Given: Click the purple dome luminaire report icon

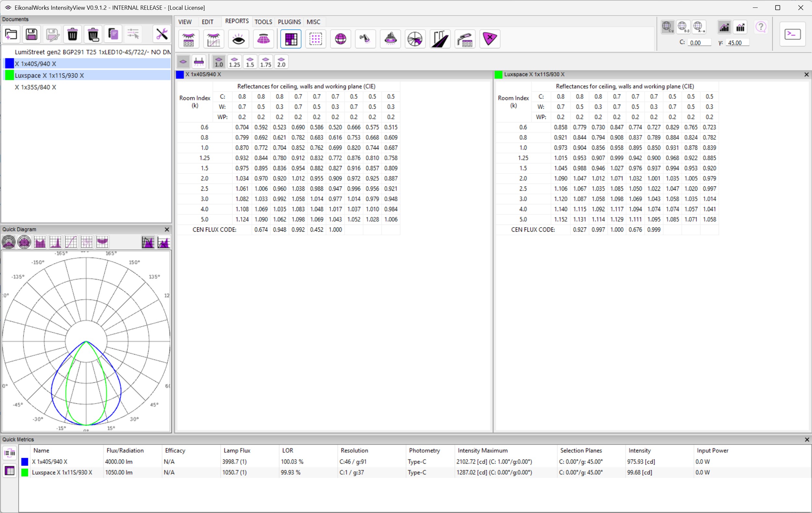Looking at the screenshot, I should click(264, 39).
